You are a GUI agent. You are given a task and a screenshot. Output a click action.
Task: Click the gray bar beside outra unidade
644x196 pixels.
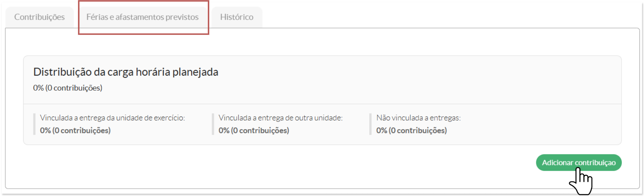[213, 124]
